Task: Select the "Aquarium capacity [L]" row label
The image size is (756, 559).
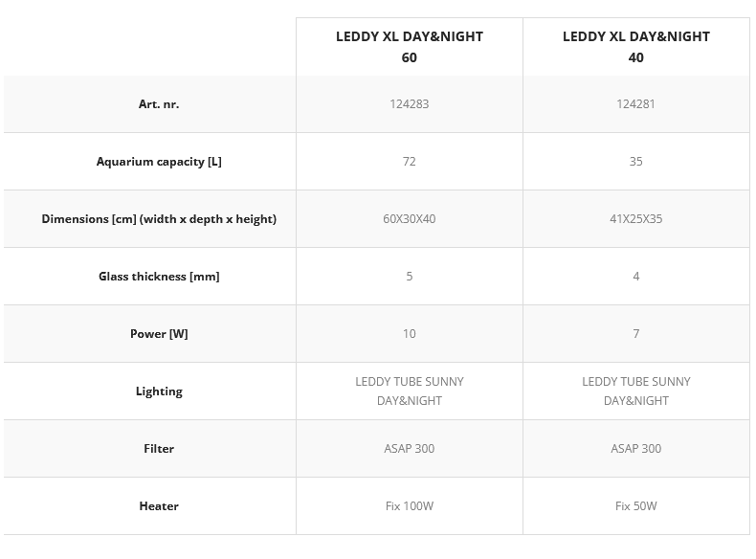Action: pos(159,162)
